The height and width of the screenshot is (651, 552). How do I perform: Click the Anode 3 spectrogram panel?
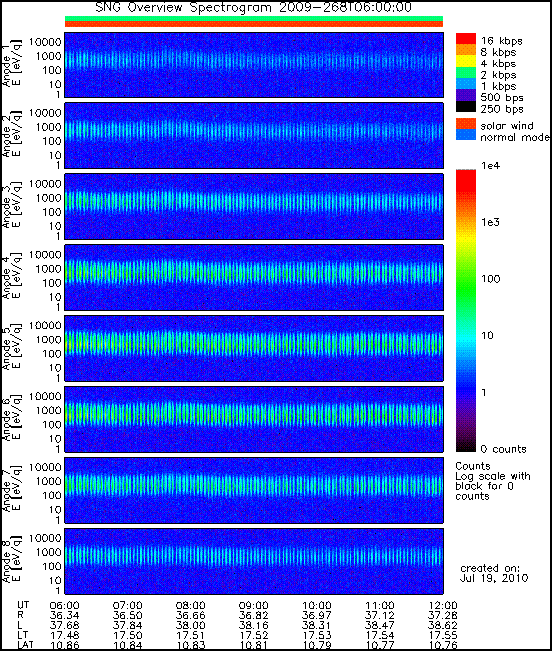pos(254,207)
